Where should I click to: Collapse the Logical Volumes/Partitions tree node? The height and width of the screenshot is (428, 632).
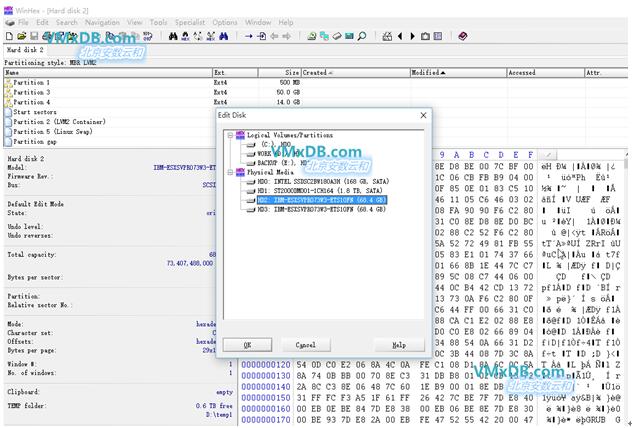pyautogui.click(x=230, y=135)
